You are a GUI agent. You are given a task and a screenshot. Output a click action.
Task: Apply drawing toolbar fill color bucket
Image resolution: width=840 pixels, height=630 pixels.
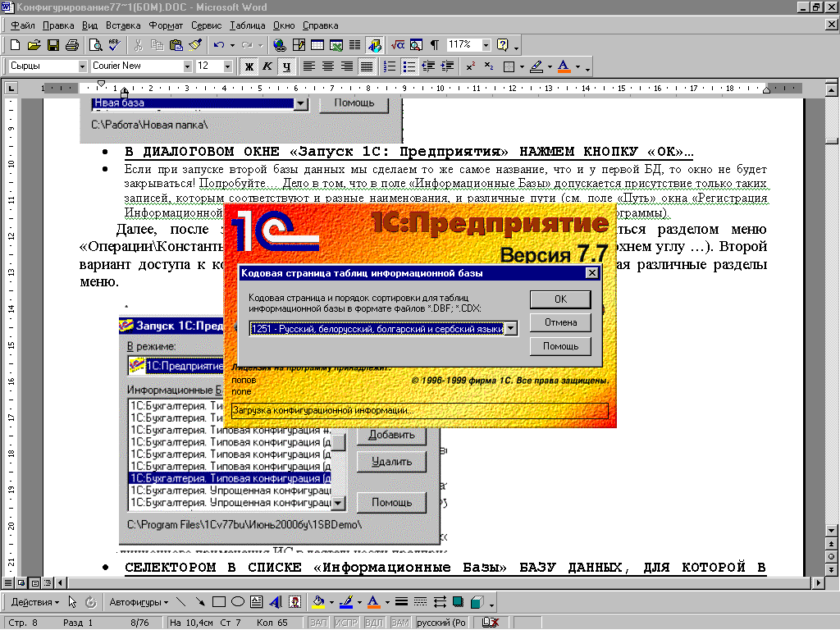[318, 602]
